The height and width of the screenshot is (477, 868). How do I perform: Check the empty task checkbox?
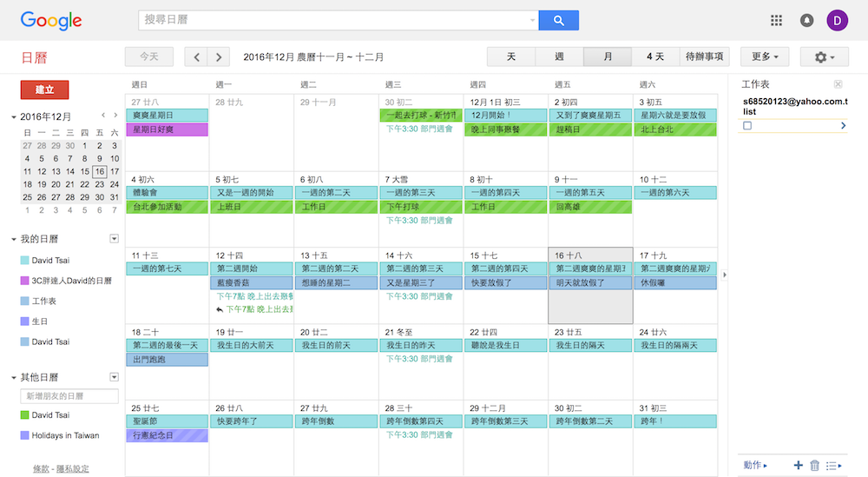(747, 126)
